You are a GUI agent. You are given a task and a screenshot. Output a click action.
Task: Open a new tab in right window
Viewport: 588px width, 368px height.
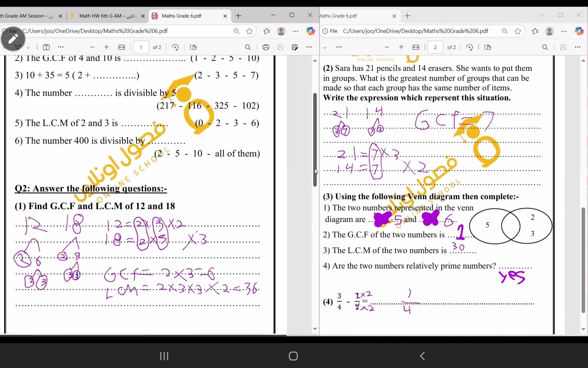click(x=407, y=16)
